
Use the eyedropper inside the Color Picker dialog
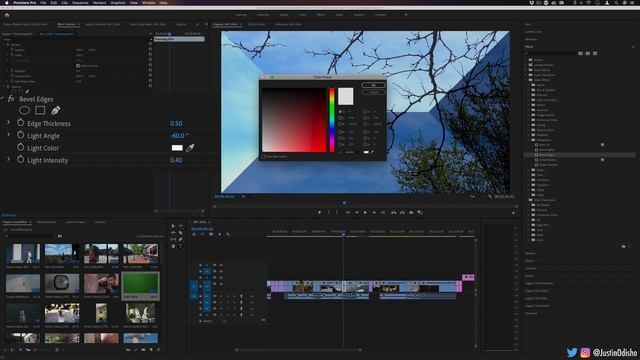(x=372, y=152)
